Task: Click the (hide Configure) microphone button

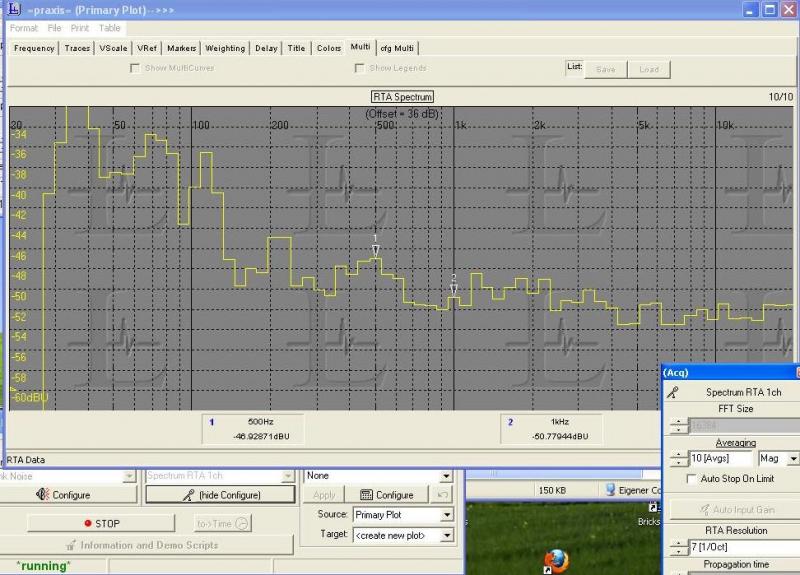Action: point(221,494)
